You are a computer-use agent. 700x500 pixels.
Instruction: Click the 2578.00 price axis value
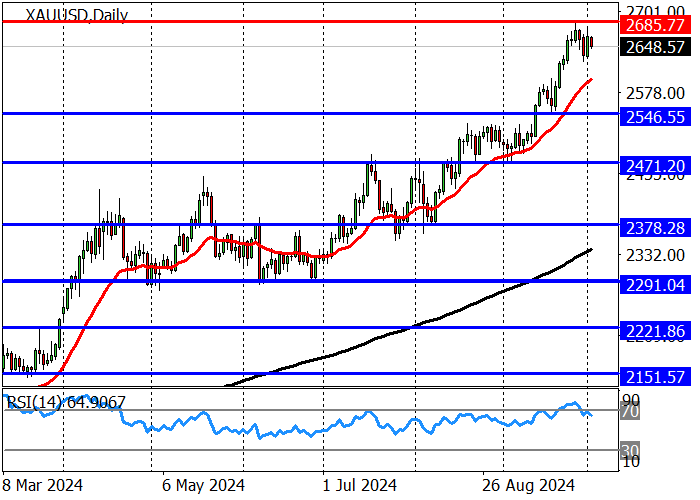(655, 93)
